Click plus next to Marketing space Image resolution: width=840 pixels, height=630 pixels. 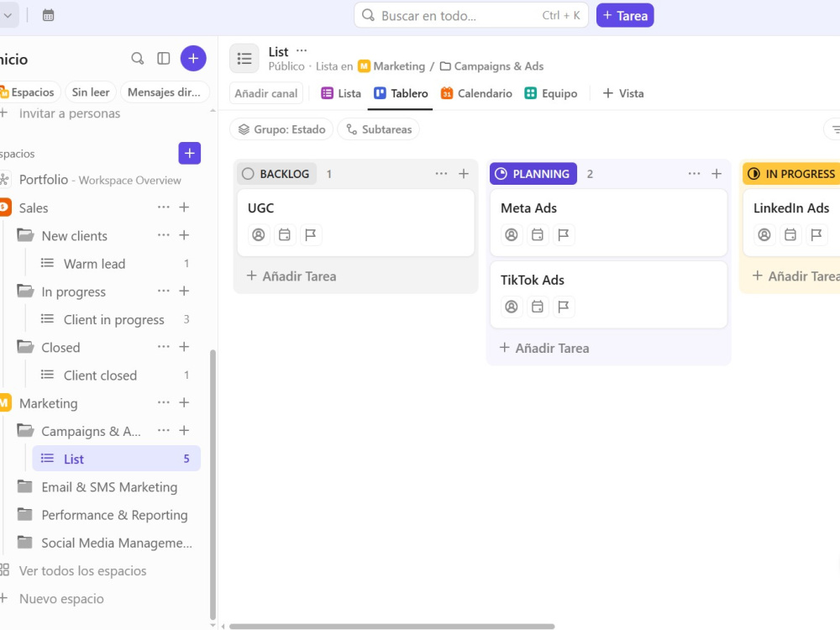184,402
